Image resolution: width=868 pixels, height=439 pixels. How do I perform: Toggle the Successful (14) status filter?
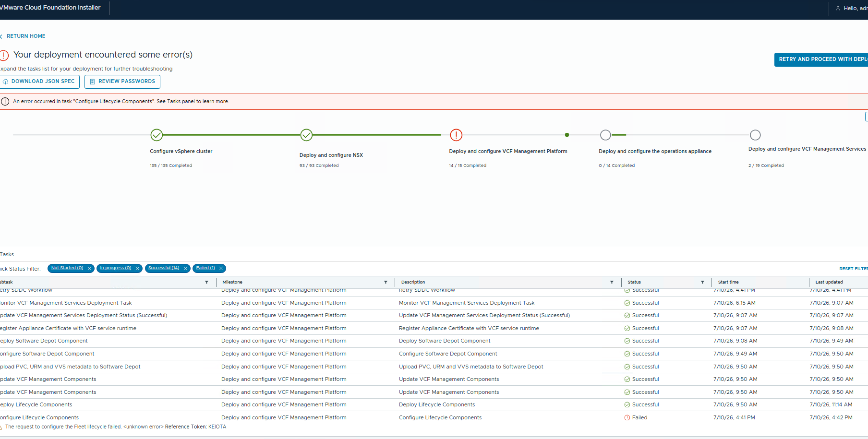[164, 268]
